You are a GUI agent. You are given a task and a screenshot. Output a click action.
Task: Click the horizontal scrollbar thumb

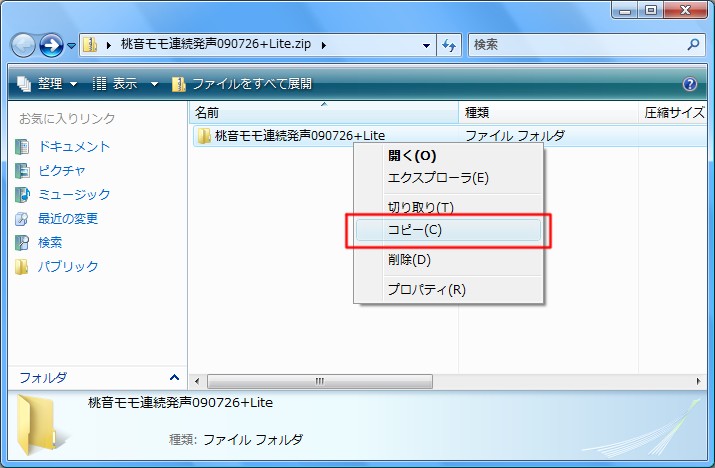pyautogui.click(x=320, y=381)
